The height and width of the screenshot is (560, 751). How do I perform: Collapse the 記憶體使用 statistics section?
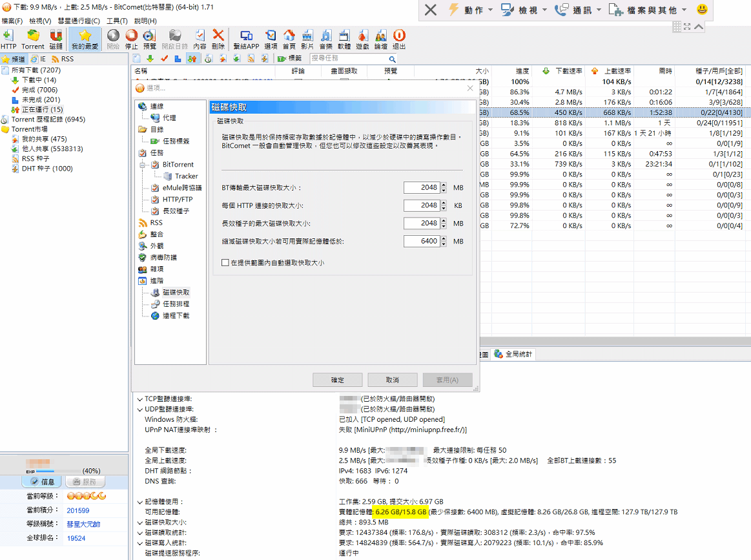tap(139, 502)
